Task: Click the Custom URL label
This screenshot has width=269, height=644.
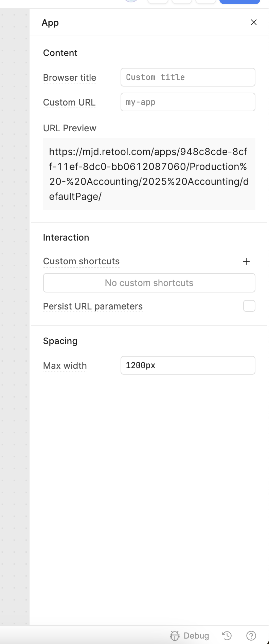Action: point(69,102)
